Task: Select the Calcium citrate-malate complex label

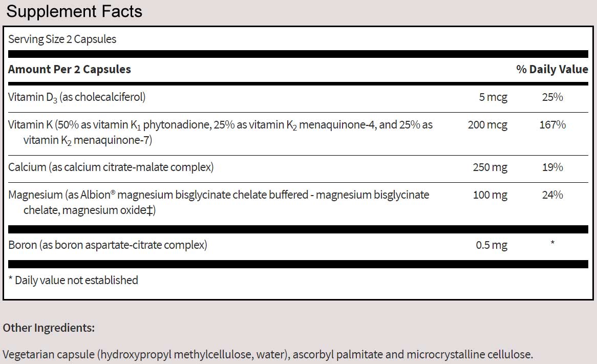Action: 111,167
